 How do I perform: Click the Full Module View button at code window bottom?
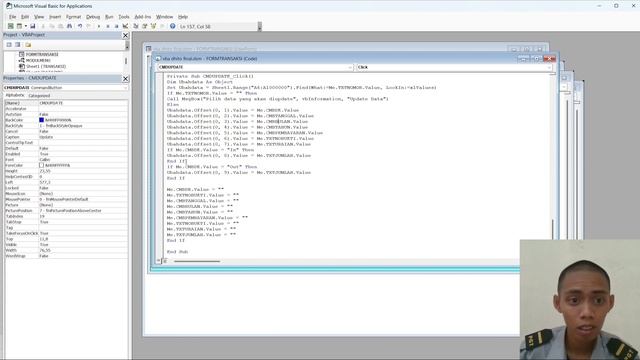point(164,261)
